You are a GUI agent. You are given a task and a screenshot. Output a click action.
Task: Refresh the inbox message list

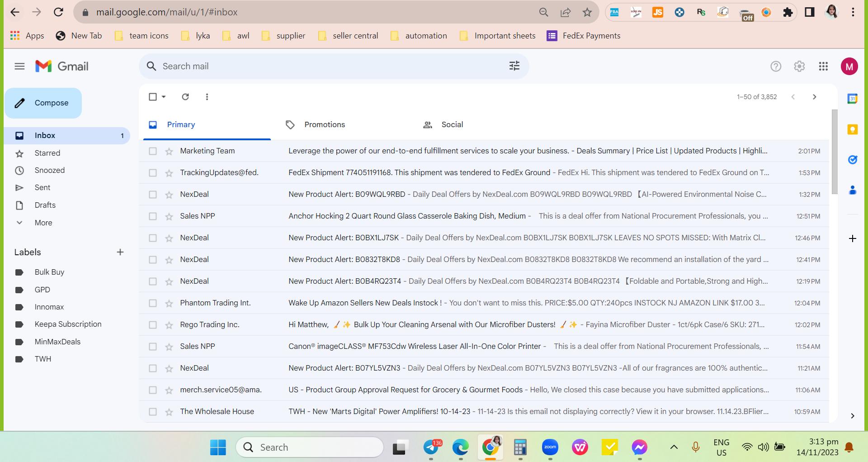click(185, 97)
